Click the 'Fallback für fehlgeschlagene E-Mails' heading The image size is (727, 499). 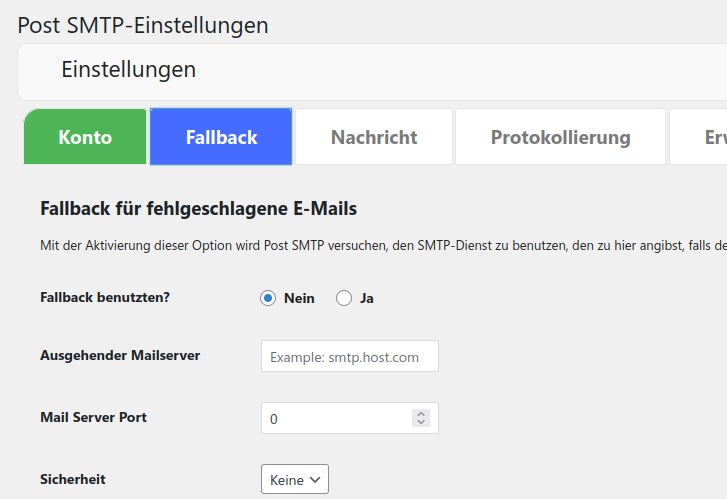[198, 209]
